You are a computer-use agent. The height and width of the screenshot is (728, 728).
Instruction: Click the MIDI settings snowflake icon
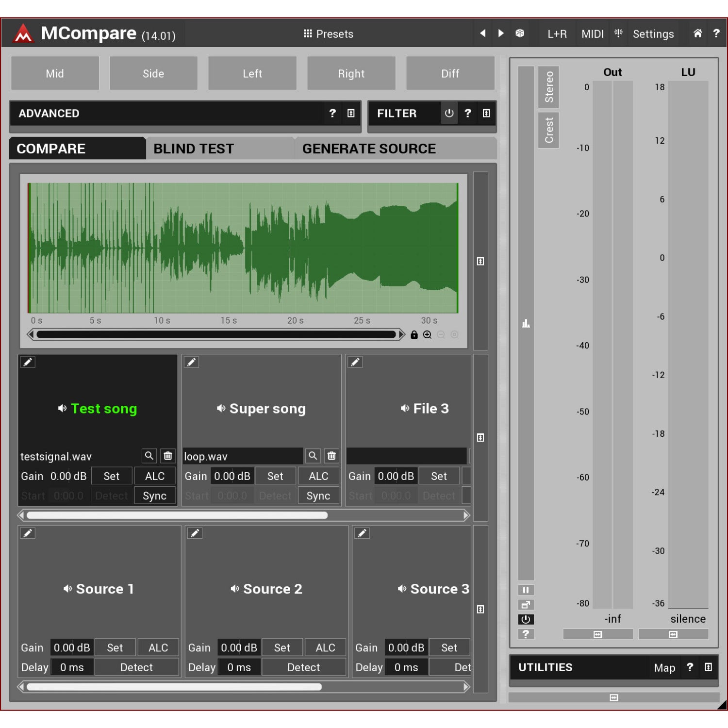[618, 33]
